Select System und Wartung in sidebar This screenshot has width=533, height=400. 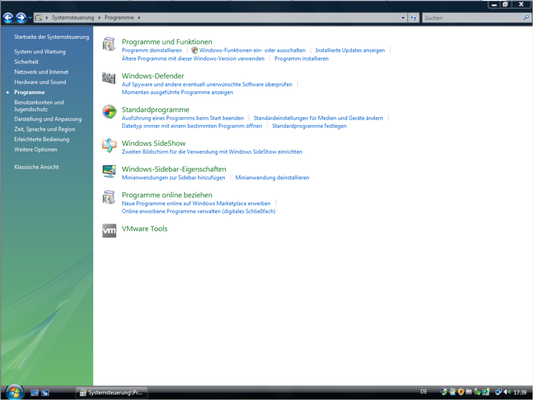pos(40,52)
